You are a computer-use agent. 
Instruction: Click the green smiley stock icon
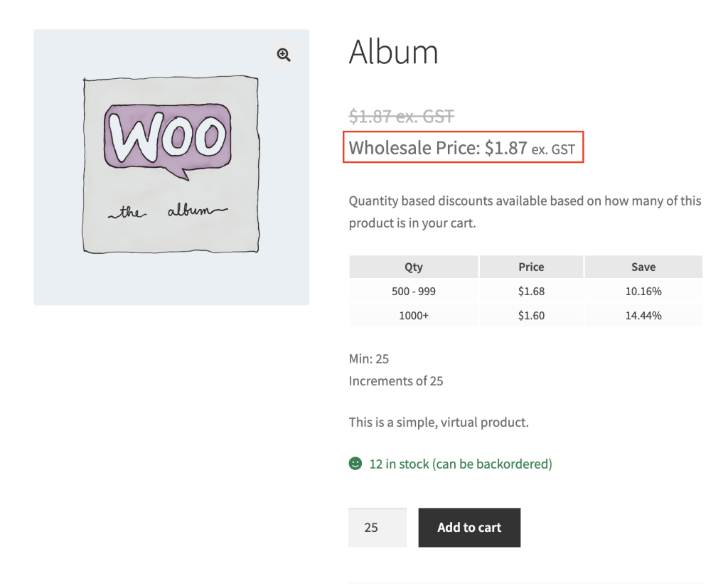355,464
